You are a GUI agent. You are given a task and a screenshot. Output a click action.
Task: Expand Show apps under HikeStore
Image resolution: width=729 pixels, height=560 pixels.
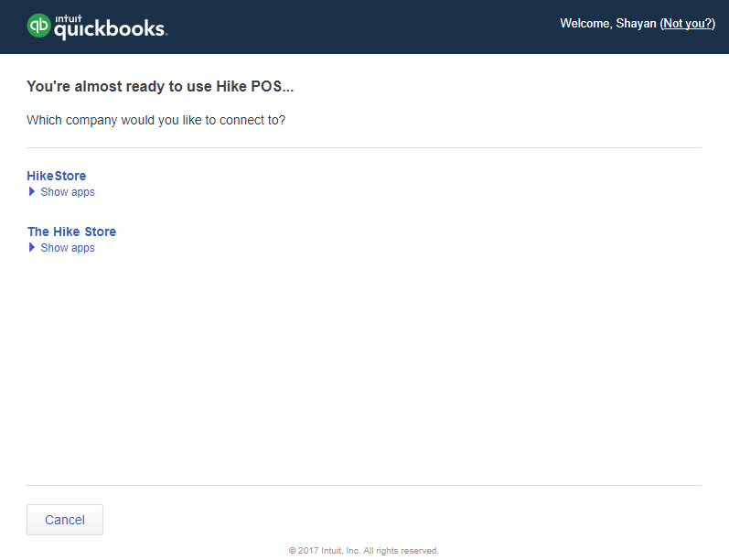pos(62,191)
